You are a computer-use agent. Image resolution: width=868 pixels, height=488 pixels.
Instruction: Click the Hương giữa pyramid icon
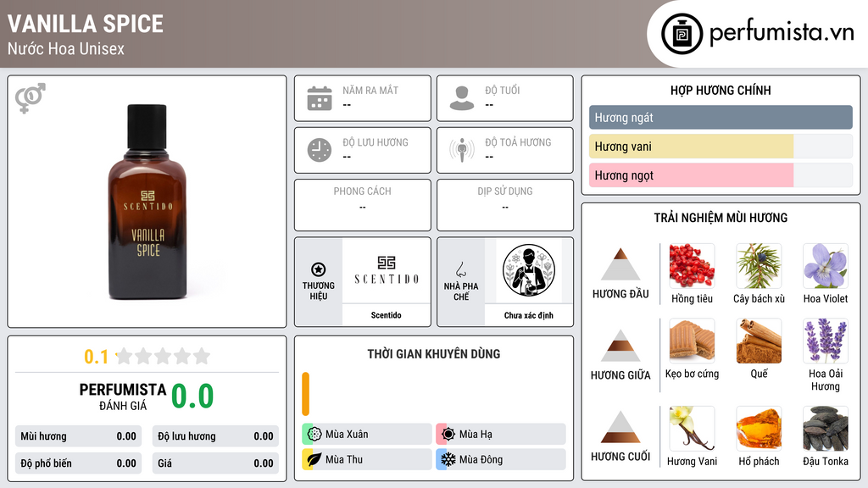[x=620, y=346]
